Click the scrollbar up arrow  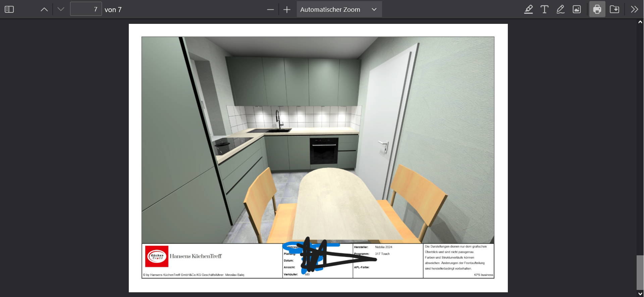(x=640, y=22)
